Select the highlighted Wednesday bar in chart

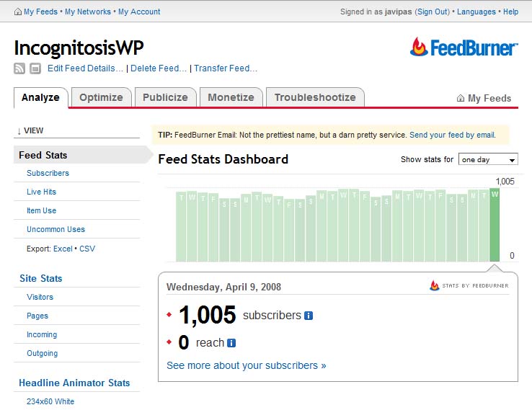tap(495, 225)
